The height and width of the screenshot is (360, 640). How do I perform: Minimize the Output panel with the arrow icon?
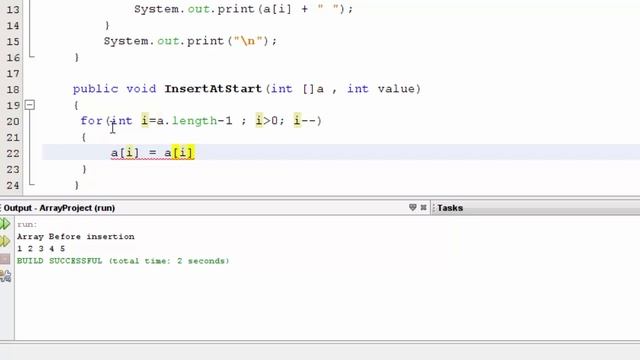click(412, 207)
